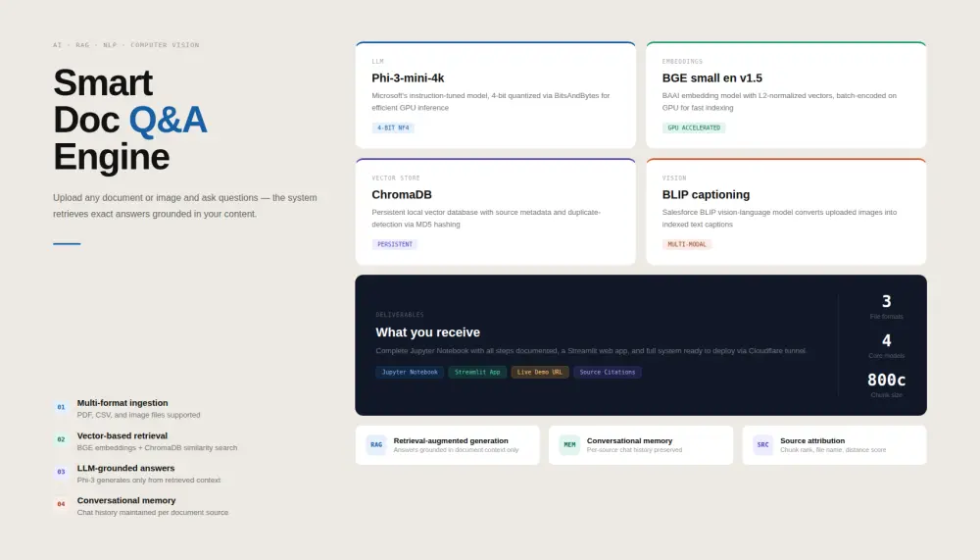Click the PDF, CSV, and image files supported line
Image resolution: width=980 pixels, height=560 pixels.
[x=139, y=415]
